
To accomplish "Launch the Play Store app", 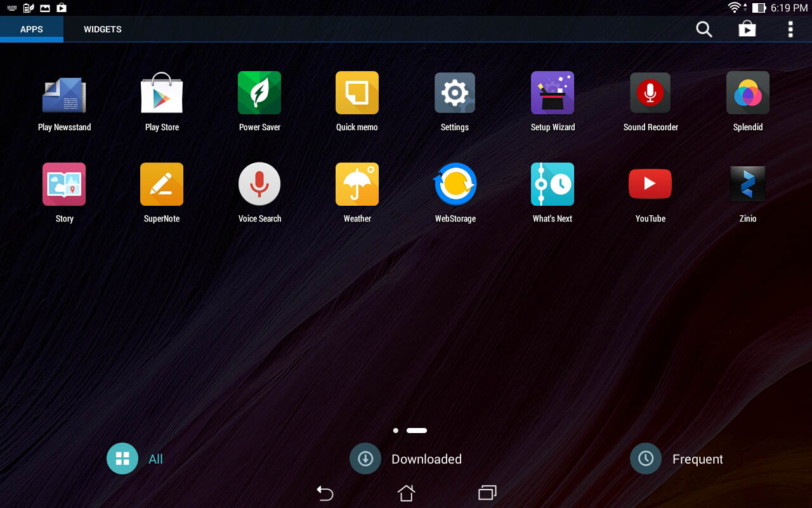I will (162, 102).
